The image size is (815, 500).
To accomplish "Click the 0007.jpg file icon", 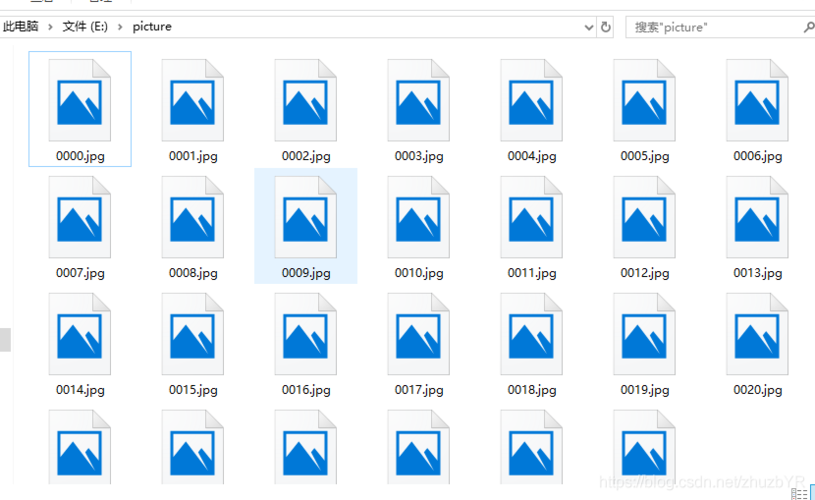I will pyautogui.click(x=80, y=219).
